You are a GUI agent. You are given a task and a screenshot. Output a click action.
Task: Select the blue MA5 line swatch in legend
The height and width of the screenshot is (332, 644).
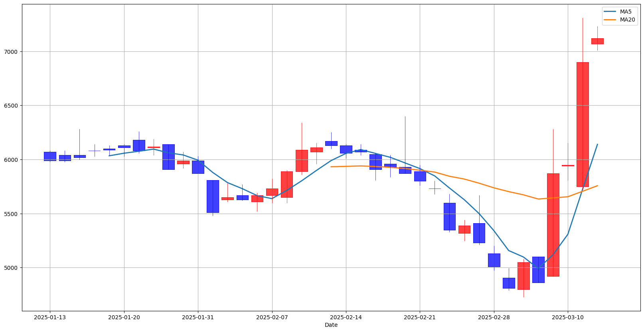coord(610,12)
